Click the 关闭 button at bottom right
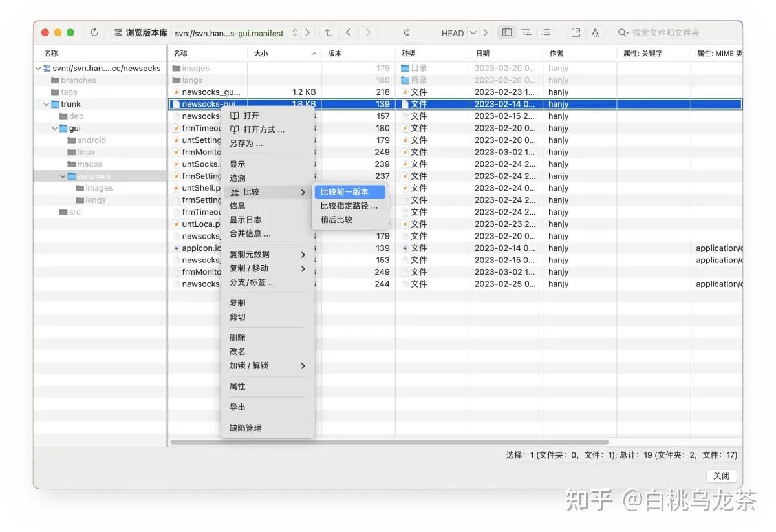The height and width of the screenshot is (532, 776). [721, 475]
